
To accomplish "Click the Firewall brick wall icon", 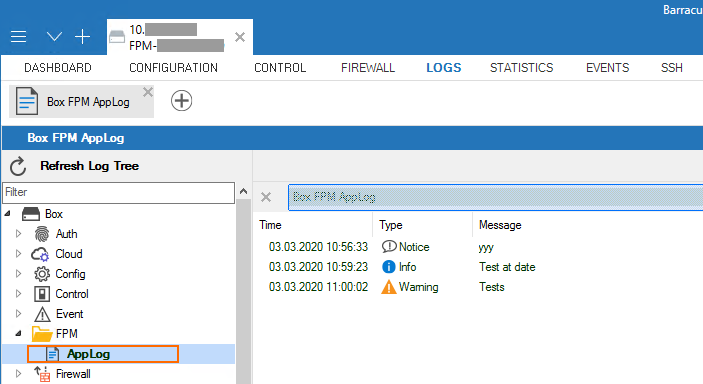I will [42, 374].
